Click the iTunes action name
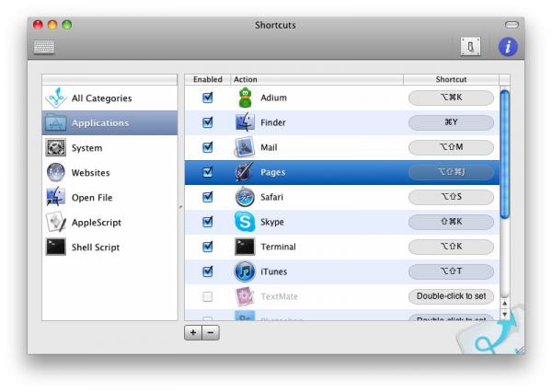 (x=273, y=271)
